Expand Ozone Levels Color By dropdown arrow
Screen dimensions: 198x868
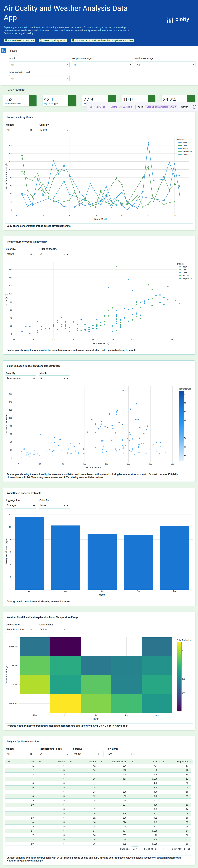(68, 130)
